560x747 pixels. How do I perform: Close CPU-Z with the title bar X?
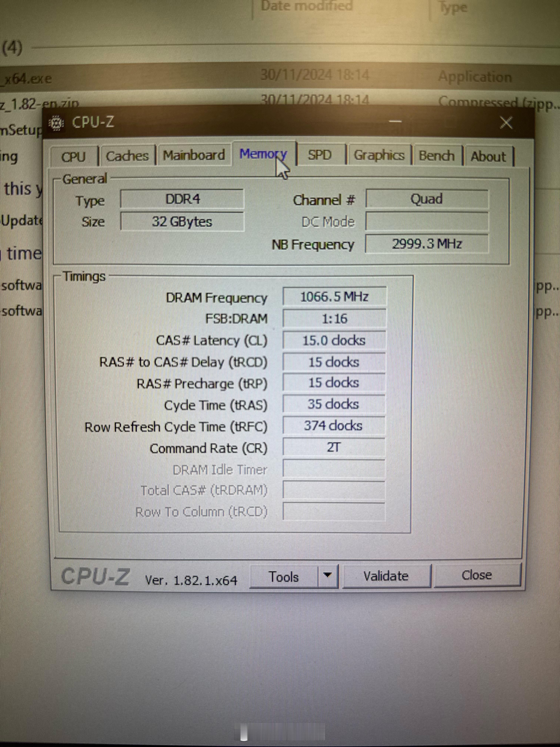click(506, 122)
